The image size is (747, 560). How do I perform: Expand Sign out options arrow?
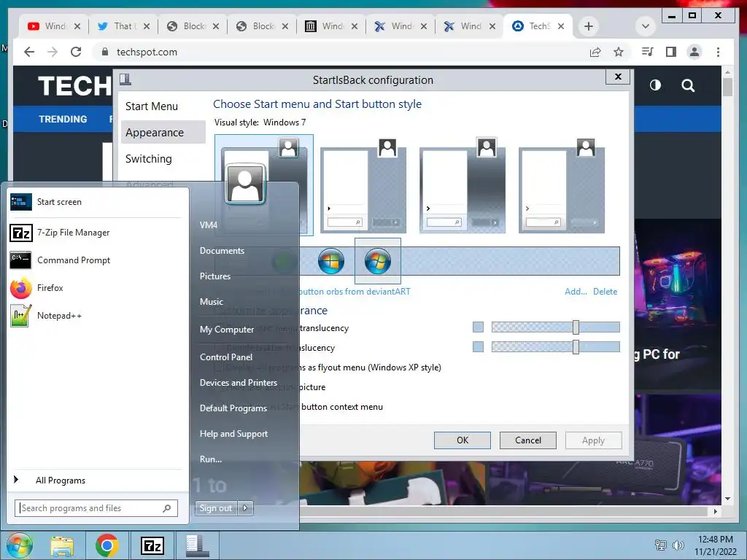coord(245,508)
